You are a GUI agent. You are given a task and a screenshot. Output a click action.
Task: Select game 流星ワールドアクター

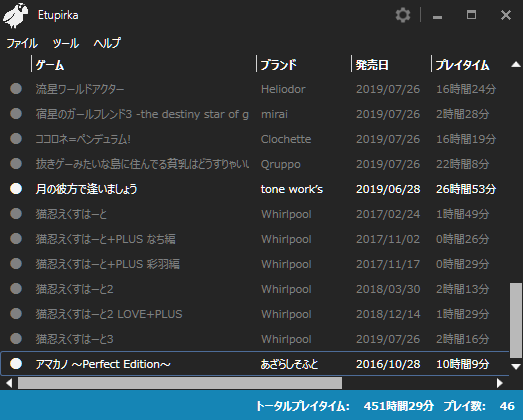[x=80, y=89]
